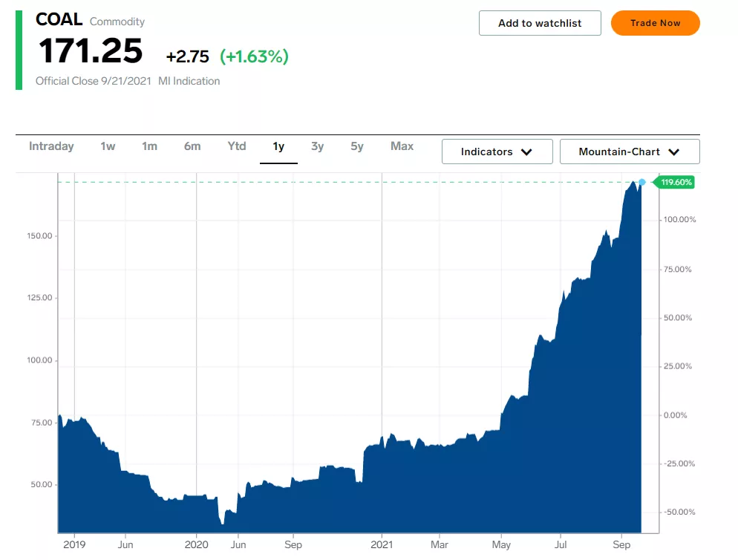Click the +2.75 change value
The image size is (738, 560).
[x=187, y=56]
